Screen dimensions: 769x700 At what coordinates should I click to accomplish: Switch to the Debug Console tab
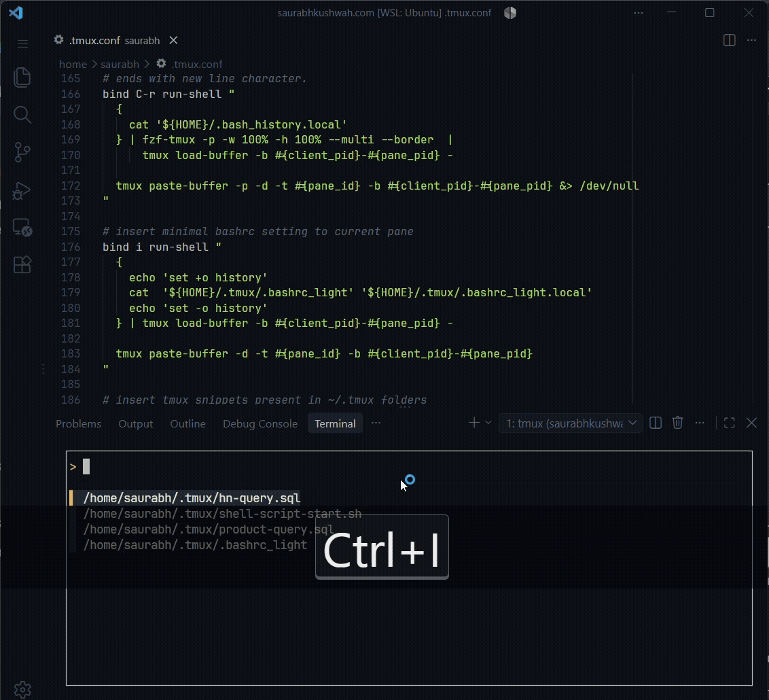(260, 424)
